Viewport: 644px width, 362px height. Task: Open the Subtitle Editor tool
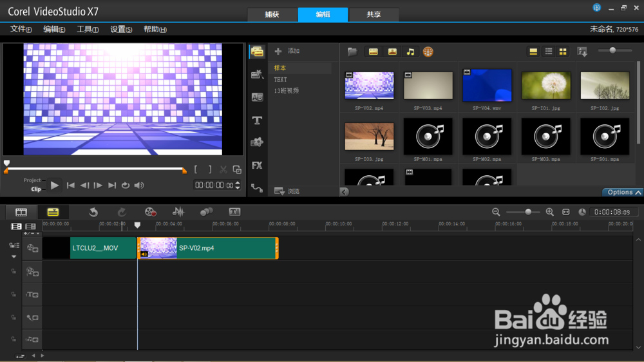[234, 212]
